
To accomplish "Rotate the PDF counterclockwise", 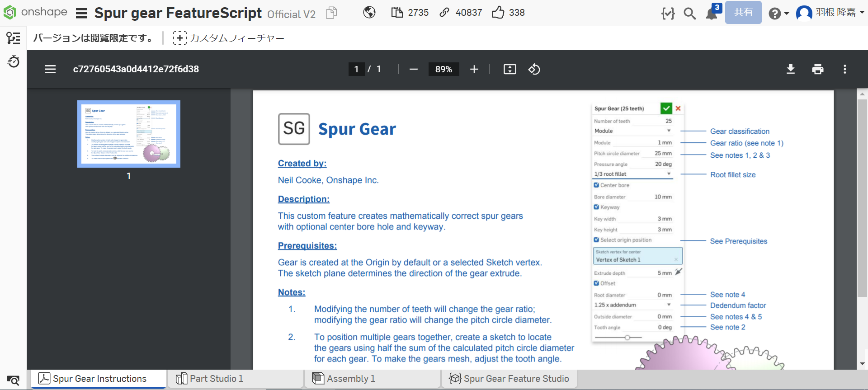I will [x=534, y=69].
